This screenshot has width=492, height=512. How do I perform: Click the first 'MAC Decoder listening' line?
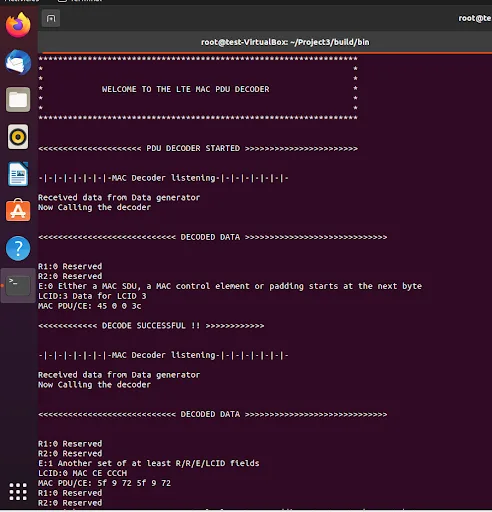coord(163,178)
